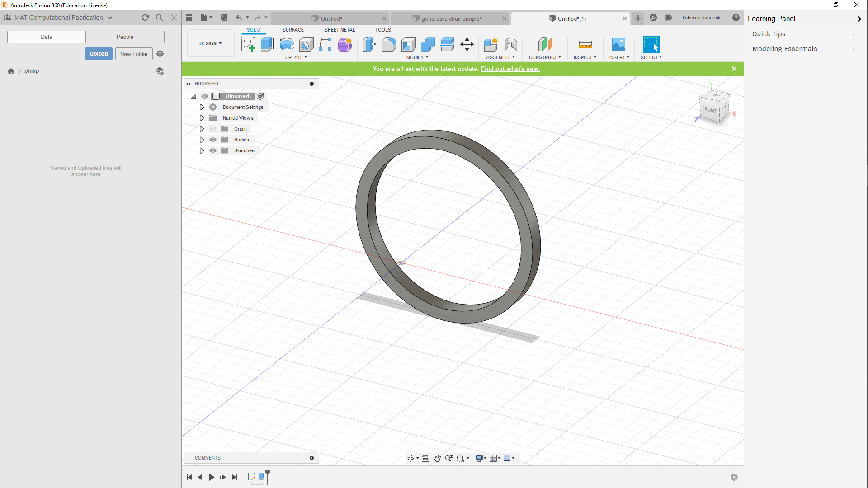Viewport: 868px width, 488px height.
Task: Select the Extrude tool
Action: click(267, 44)
